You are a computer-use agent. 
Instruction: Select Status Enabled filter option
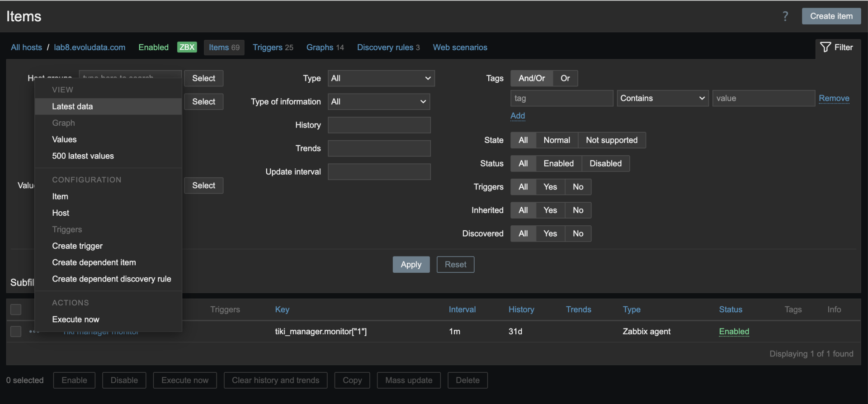point(558,164)
